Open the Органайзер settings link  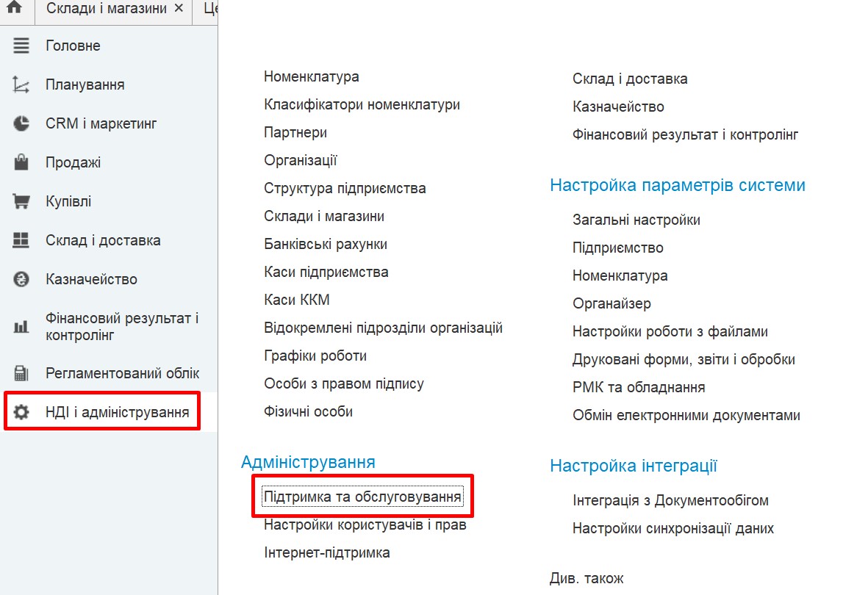tap(611, 303)
